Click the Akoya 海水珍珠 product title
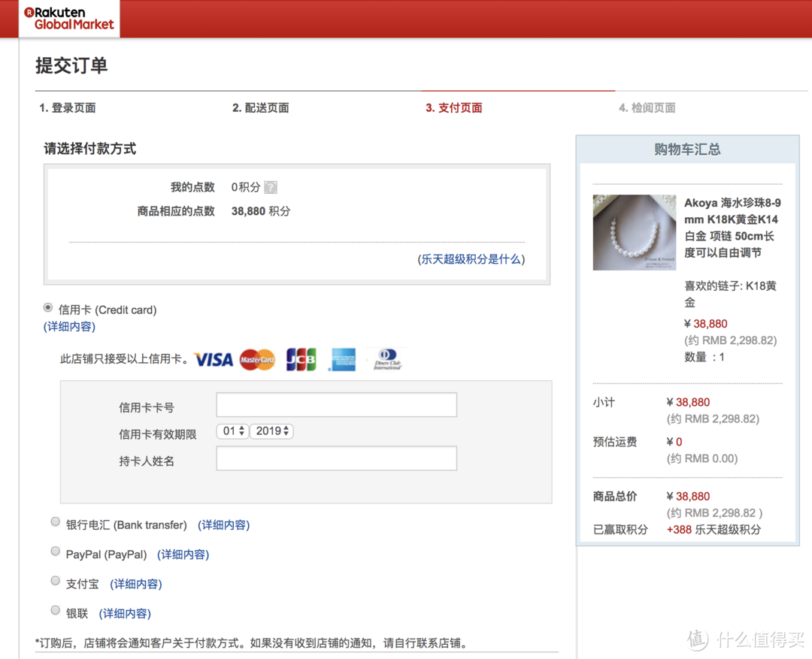 (732, 228)
